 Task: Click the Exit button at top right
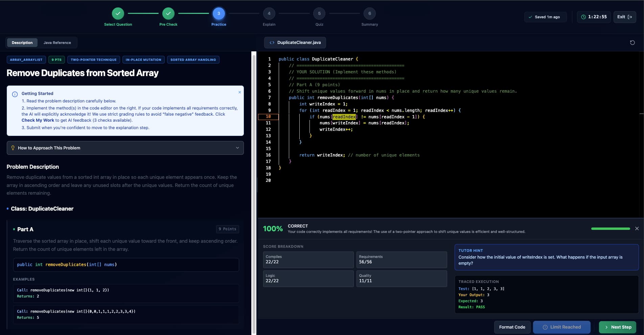[625, 17]
